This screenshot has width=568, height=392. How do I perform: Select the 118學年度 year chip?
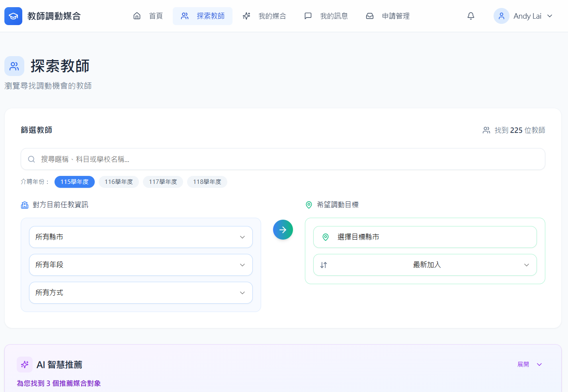coord(207,182)
